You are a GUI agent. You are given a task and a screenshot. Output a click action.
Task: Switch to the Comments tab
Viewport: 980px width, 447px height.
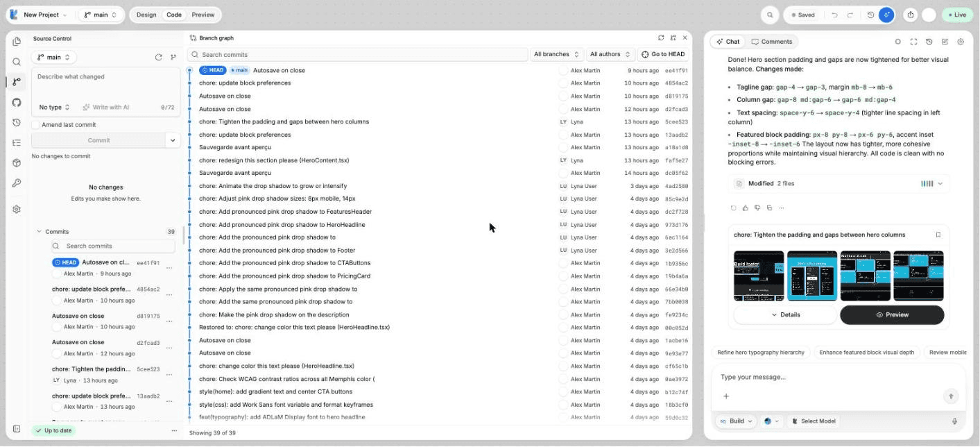pos(771,42)
